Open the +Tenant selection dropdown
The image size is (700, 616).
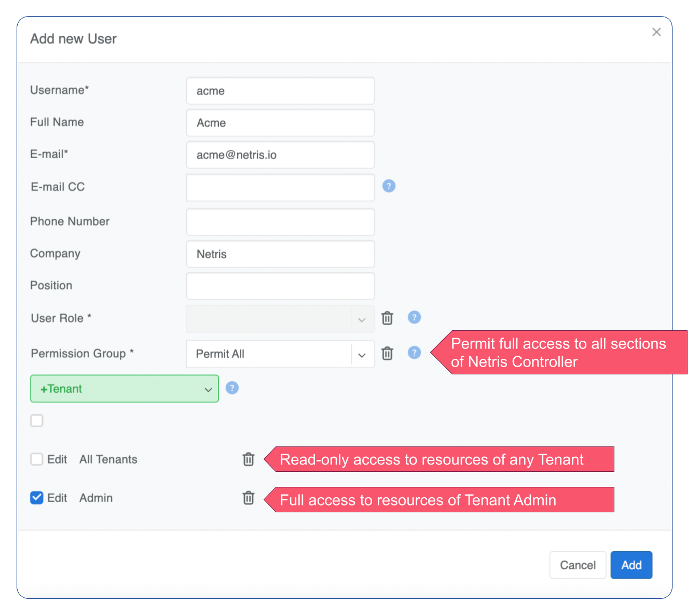click(208, 389)
